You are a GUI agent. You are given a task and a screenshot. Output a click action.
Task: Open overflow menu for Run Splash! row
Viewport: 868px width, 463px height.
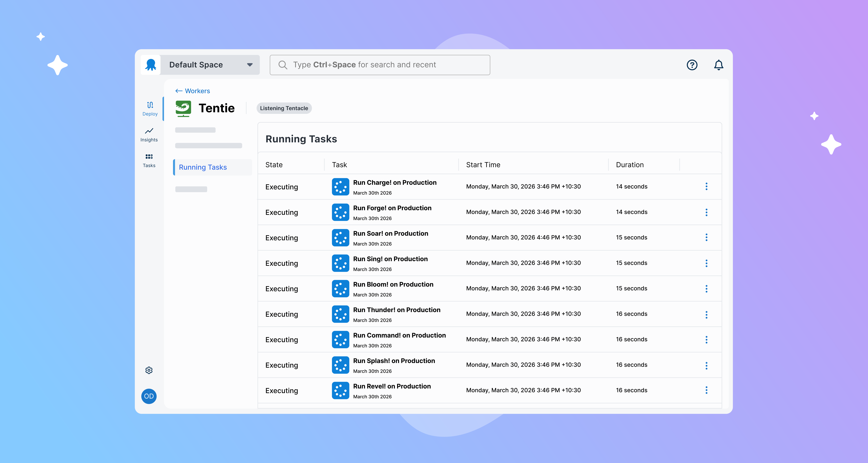tap(706, 365)
